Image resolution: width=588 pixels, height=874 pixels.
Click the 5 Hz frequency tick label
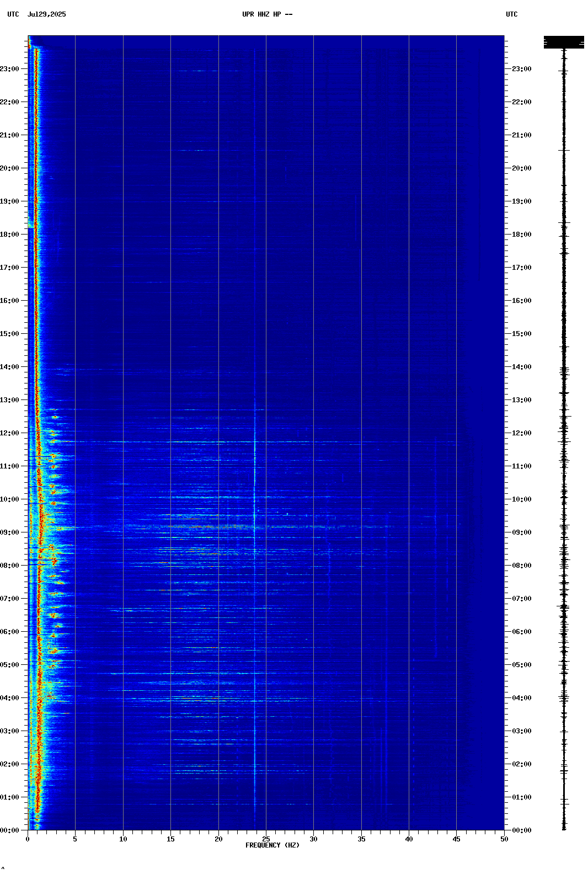tap(75, 839)
